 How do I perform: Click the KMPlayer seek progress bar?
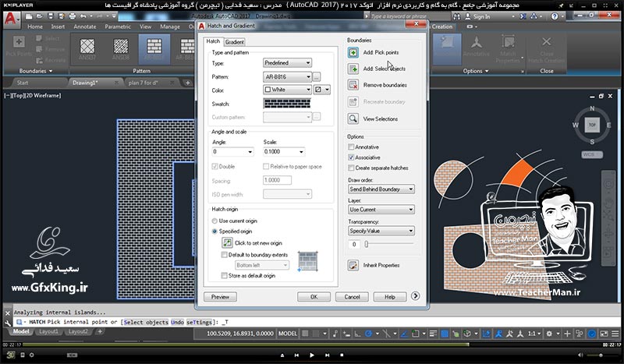(x=313, y=345)
